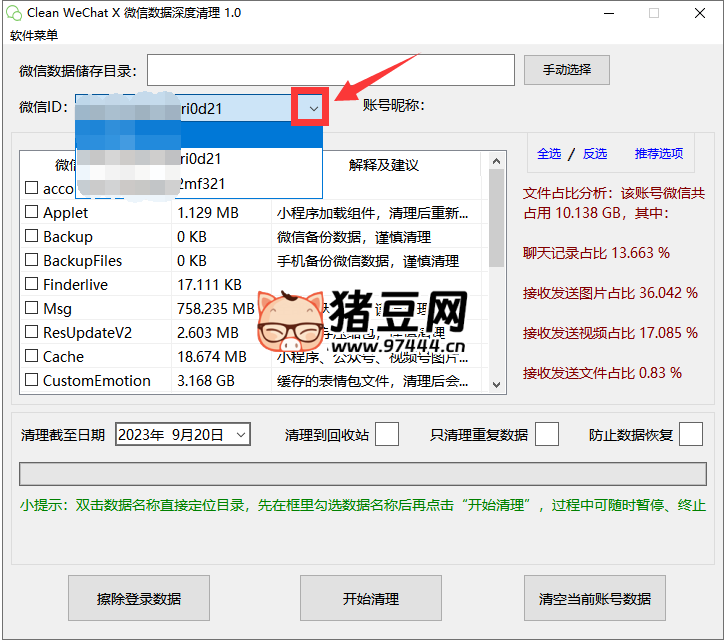The width and height of the screenshot is (726, 642).
Task: Click the 接收发送视频占比 17.085 % text
Action: [x=610, y=333]
